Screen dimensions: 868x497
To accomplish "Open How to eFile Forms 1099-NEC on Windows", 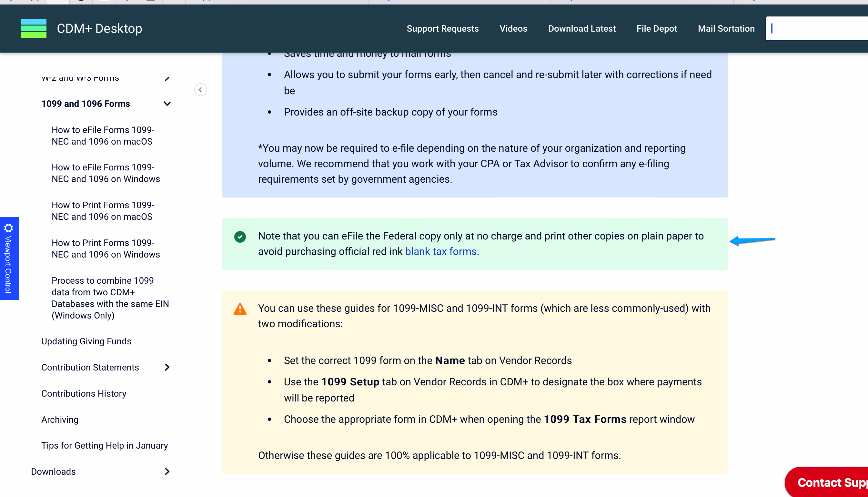I will (106, 173).
